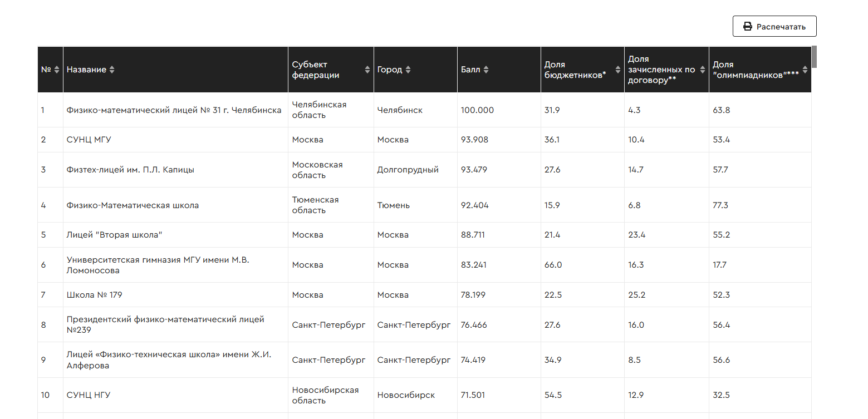Click Физтех-лицей им. П.Л. Капицы name
This screenshot has width=868, height=419.
130,170
